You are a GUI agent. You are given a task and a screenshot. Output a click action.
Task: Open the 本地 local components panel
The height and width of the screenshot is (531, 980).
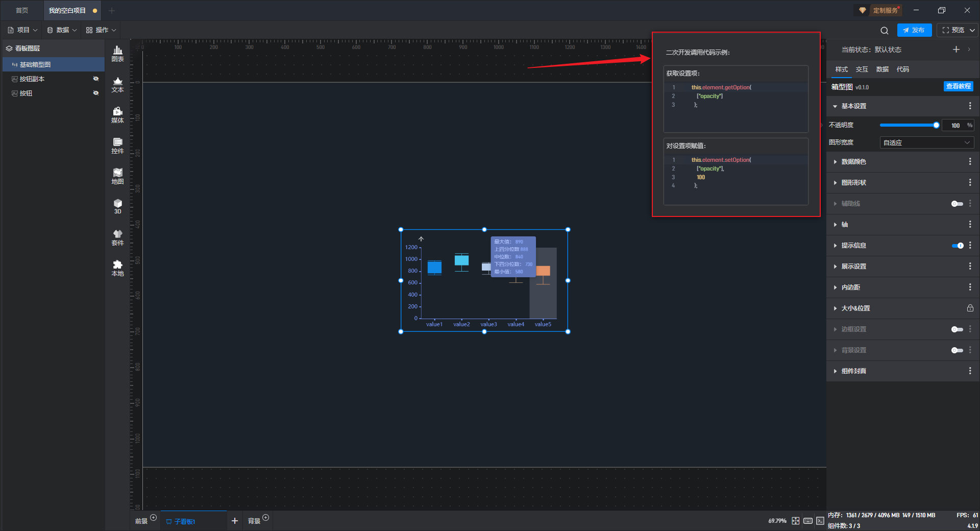click(x=117, y=268)
